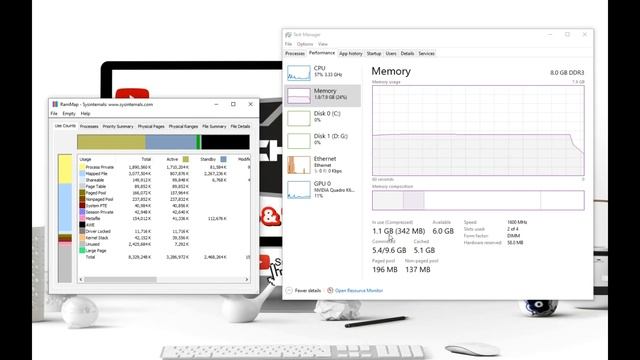Click the Mapped File light blue color box
This screenshot has height=360, width=640.
[82, 173]
